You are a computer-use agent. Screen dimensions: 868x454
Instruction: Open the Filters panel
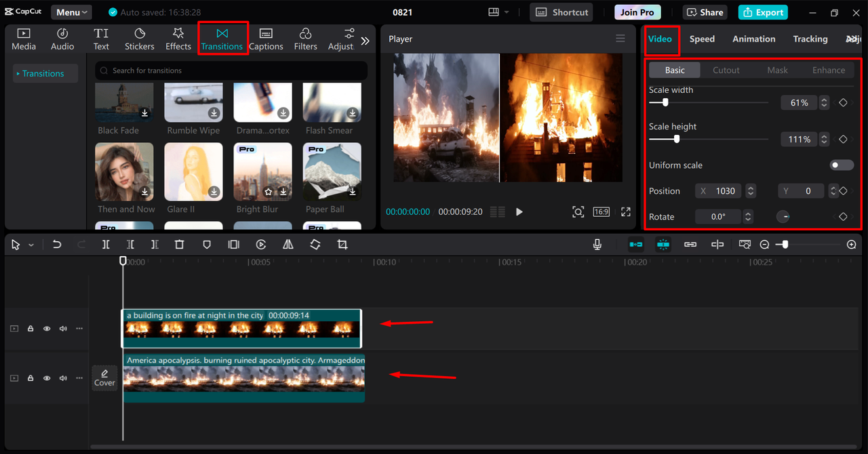click(305, 39)
